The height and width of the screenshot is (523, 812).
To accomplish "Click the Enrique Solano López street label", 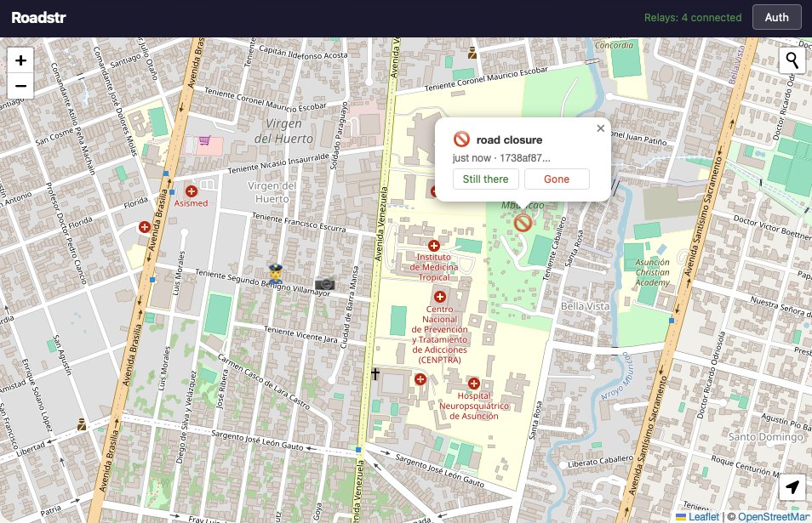I will pyautogui.click(x=37, y=395).
